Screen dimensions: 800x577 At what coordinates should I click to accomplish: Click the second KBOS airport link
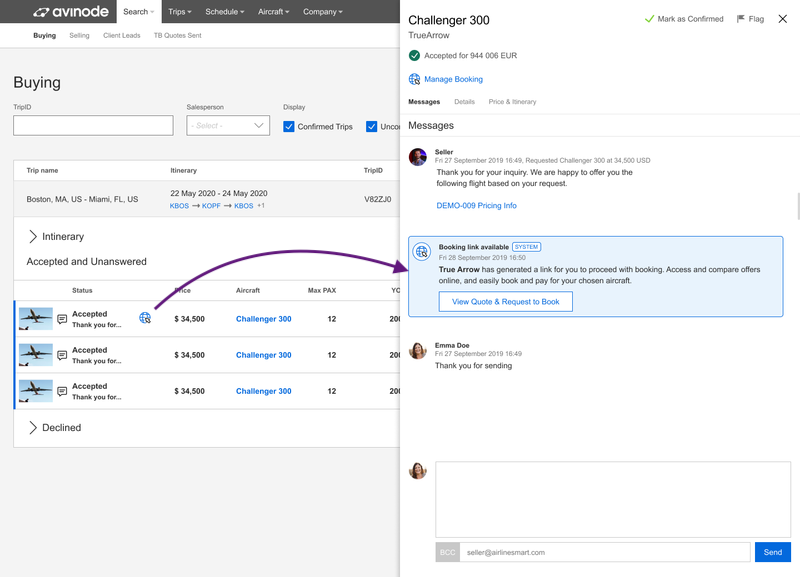(243, 206)
